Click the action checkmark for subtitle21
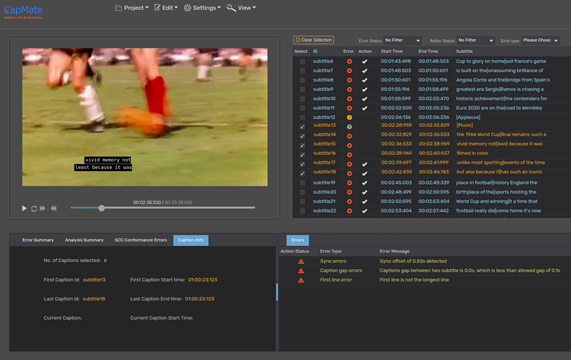 pos(365,201)
